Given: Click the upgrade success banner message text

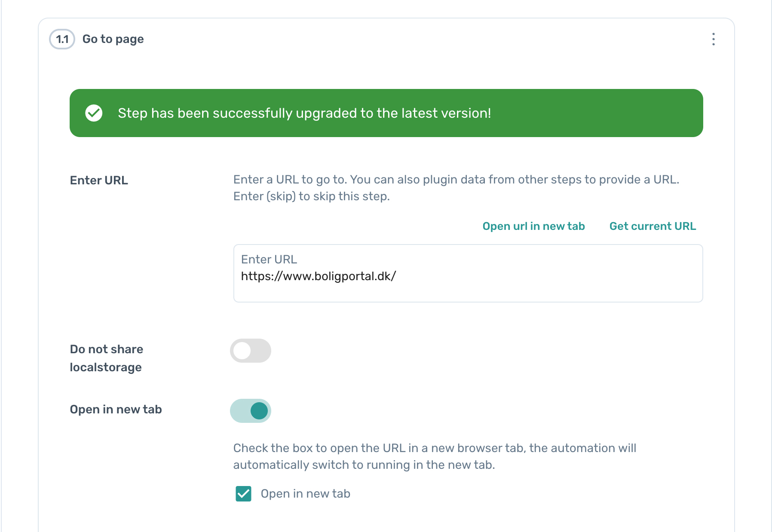Looking at the screenshot, I should [304, 113].
